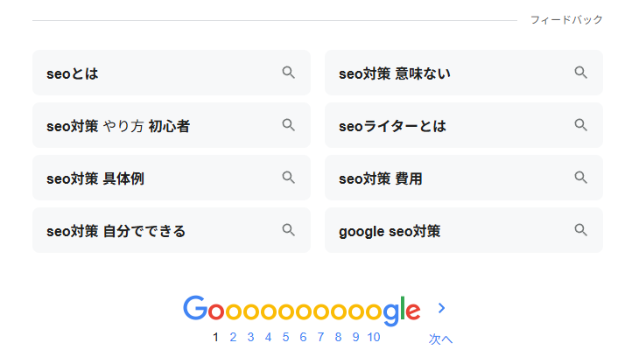Image resolution: width=632 pixels, height=364 pixels.
Task: Go to results page 5
Action: pos(285,337)
